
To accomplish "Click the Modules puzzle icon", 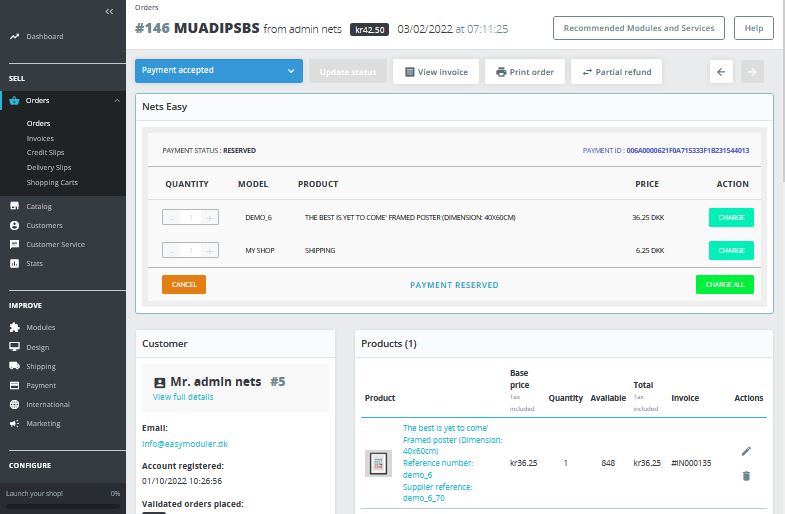I will pyautogui.click(x=15, y=327).
